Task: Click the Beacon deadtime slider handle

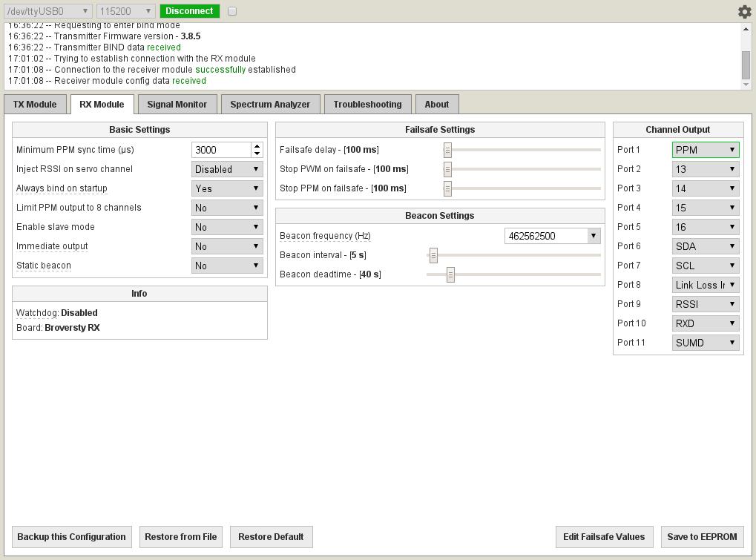Action: coord(450,274)
